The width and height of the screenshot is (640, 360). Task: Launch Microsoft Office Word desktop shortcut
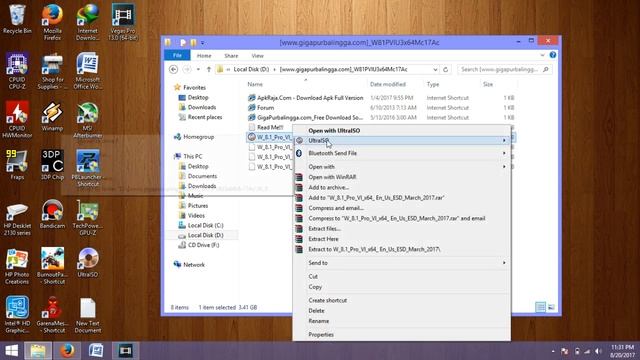pyautogui.click(x=87, y=71)
